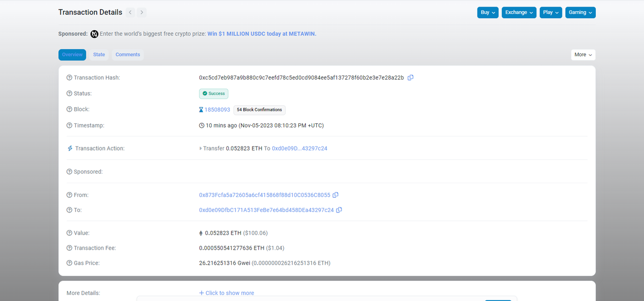Screen dimensions: 644x301
Task: Switch to the Comments tab
Action: point(128,54)
